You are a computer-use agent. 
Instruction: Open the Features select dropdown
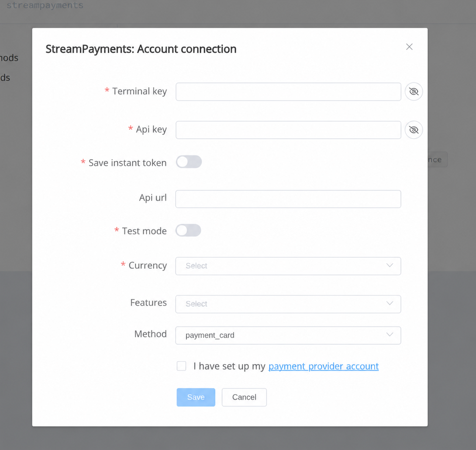pyautogui.click(x=288, y=304)
